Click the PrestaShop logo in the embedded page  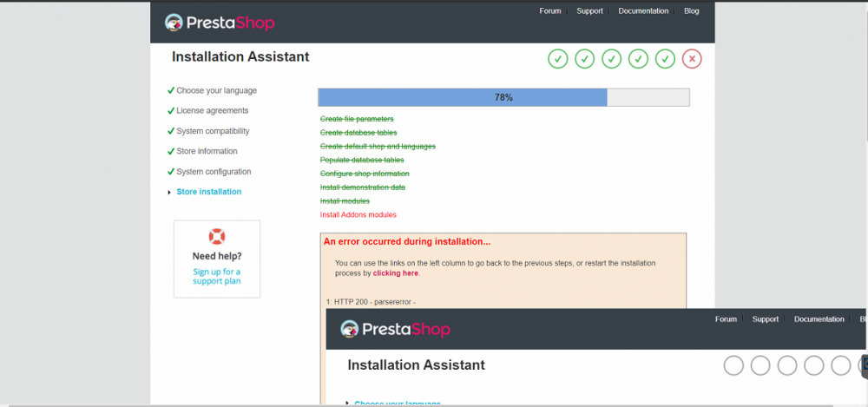pyautogui.click(x=395, y=329)
